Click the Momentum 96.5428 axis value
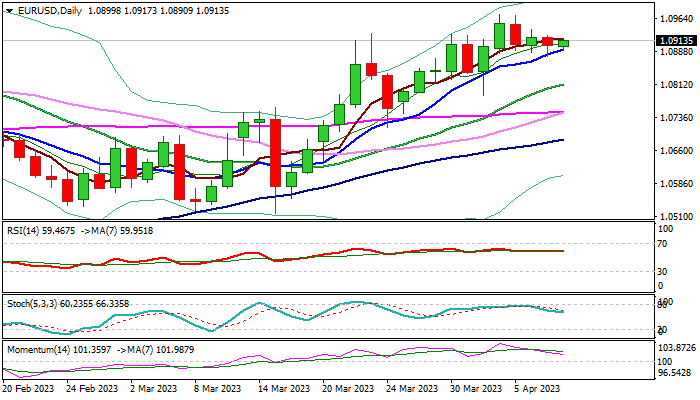700x400 pixels. [x=676, y=372]
